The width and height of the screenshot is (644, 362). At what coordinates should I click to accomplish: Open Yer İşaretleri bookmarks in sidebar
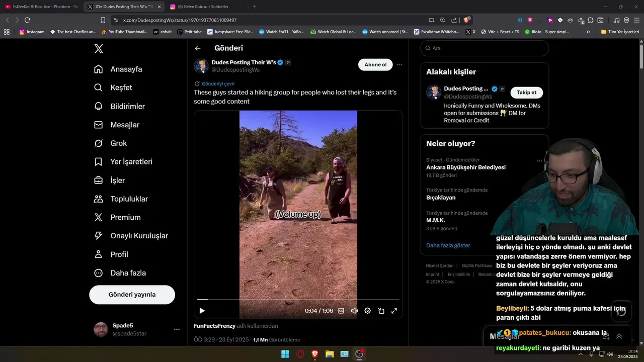[x=123, y=162]
